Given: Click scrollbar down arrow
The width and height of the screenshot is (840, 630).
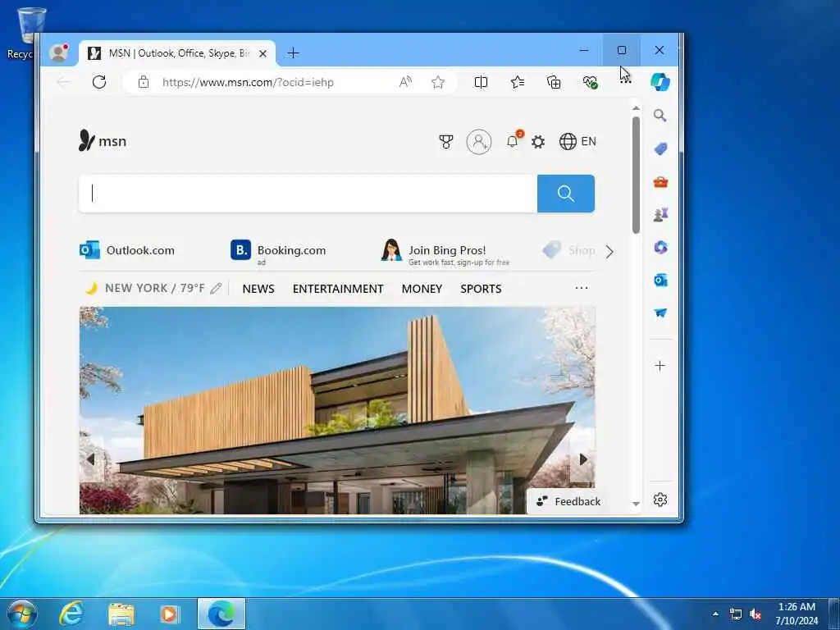Looking at the screenshot, I should point(636,504).
